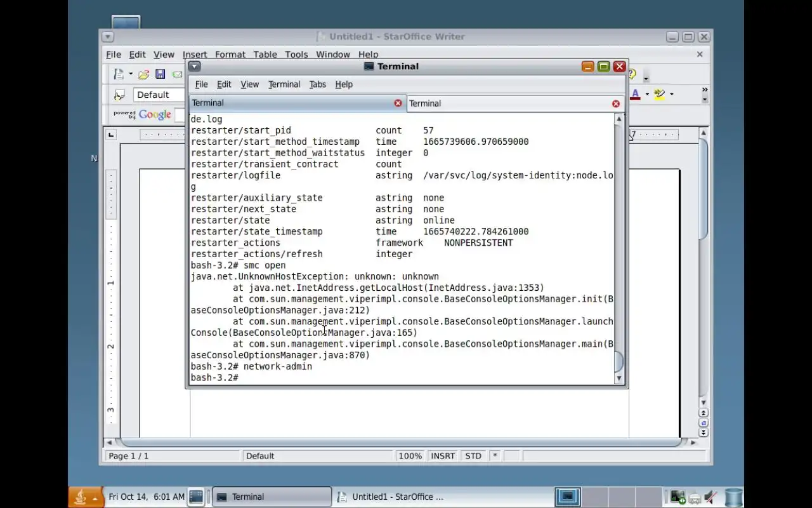
Task: Open the standard toolbar options arrow
Action: (646, 79)
